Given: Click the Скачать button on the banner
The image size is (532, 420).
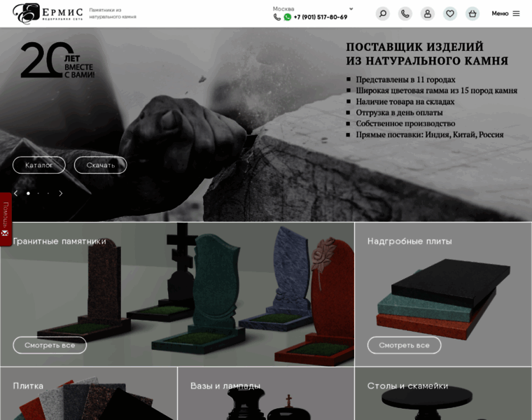Looking at the screenshot, I should tap(100, 165).
